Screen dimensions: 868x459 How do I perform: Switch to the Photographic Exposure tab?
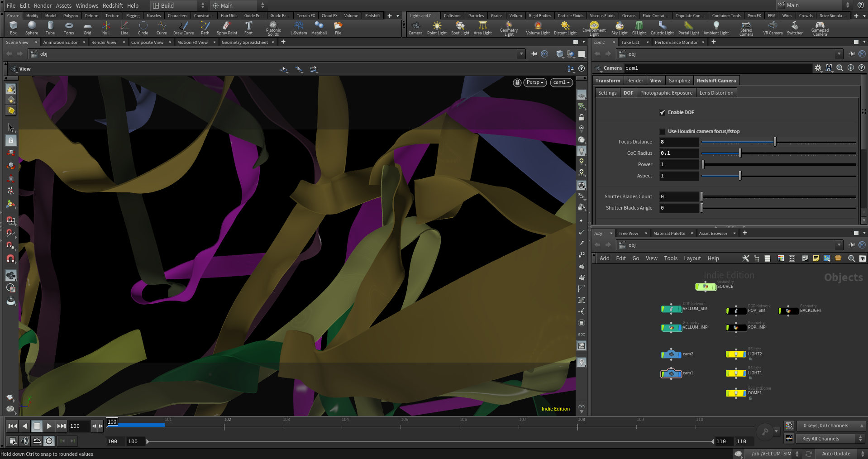(x=666, y=93)
